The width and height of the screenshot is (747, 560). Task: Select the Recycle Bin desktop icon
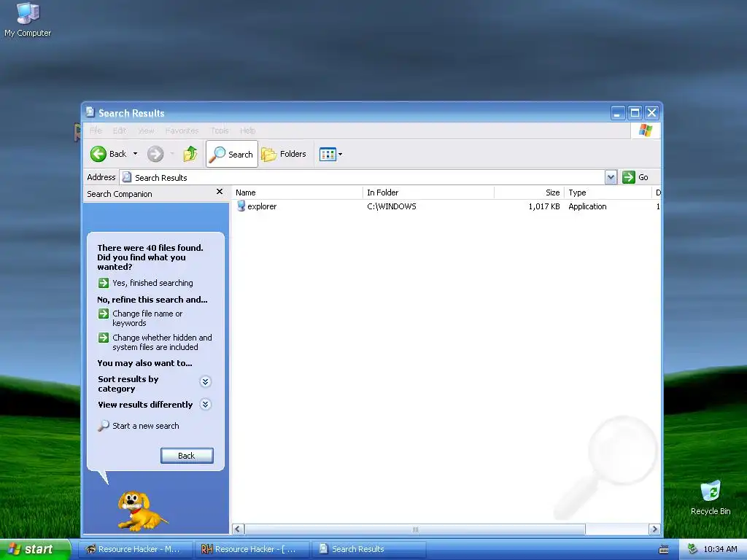point(711,497)
